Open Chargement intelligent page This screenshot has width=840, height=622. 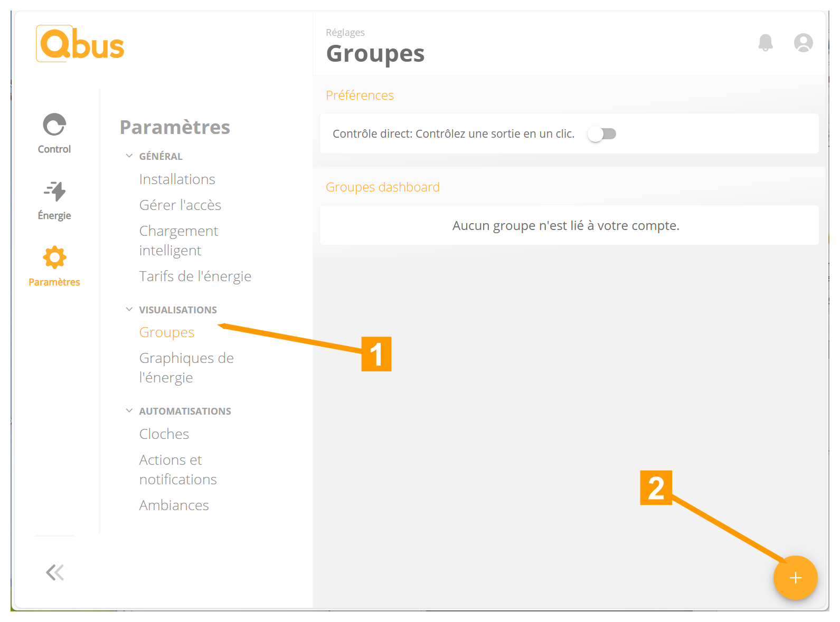tap(178, 241)
